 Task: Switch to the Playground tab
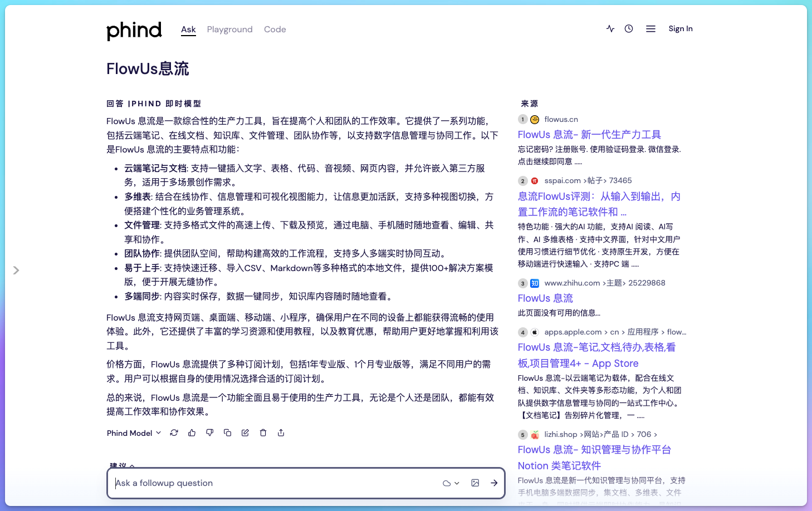click(x=229, y=30)
